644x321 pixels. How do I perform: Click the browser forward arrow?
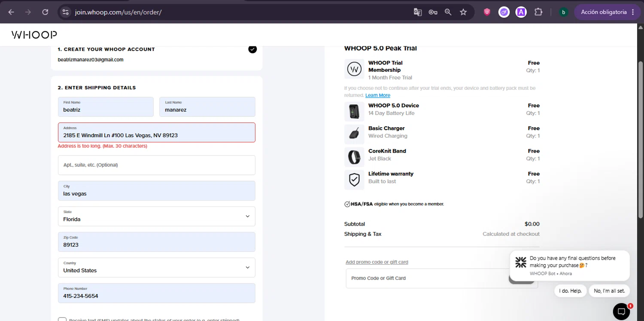[28, 12]
